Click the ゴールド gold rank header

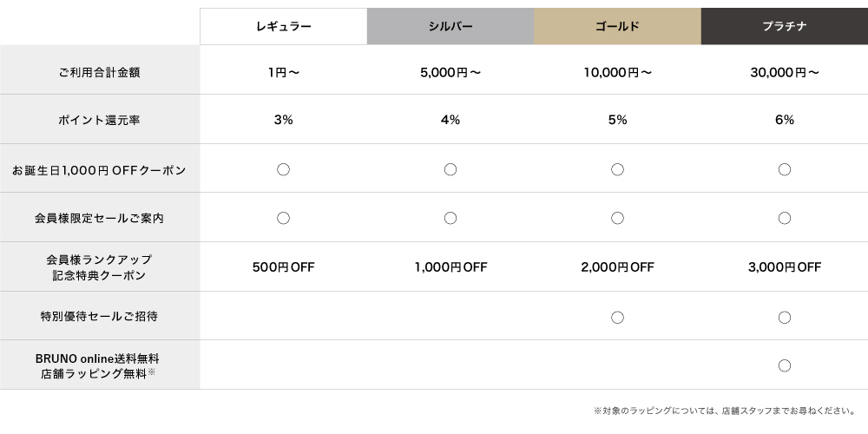(617, 26)
